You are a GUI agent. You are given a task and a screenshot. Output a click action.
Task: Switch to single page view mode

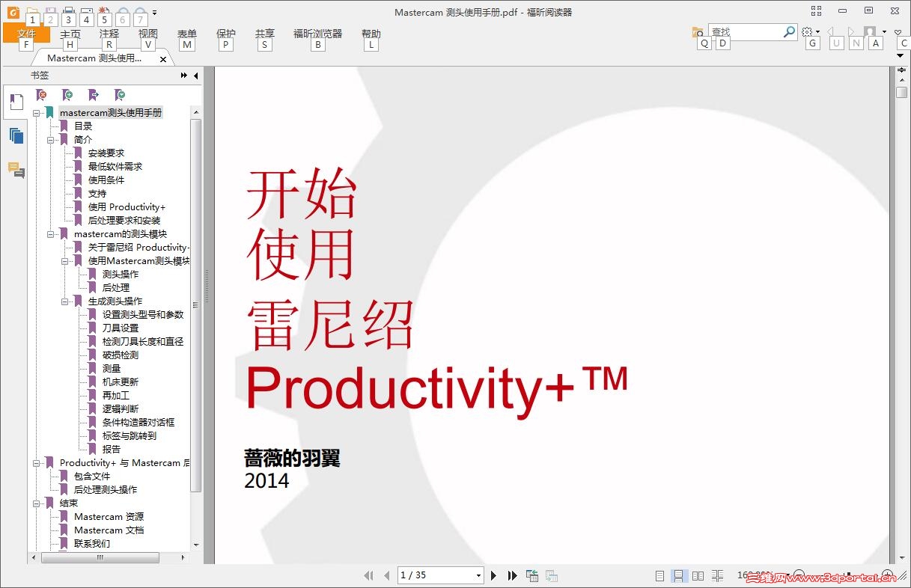pos(659,575)
